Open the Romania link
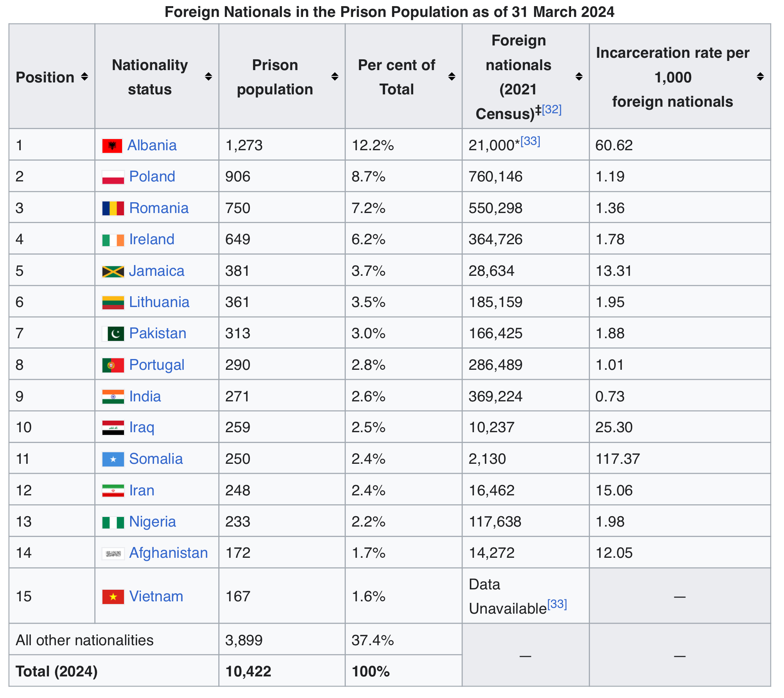784x698 pixels. [159, 208]
